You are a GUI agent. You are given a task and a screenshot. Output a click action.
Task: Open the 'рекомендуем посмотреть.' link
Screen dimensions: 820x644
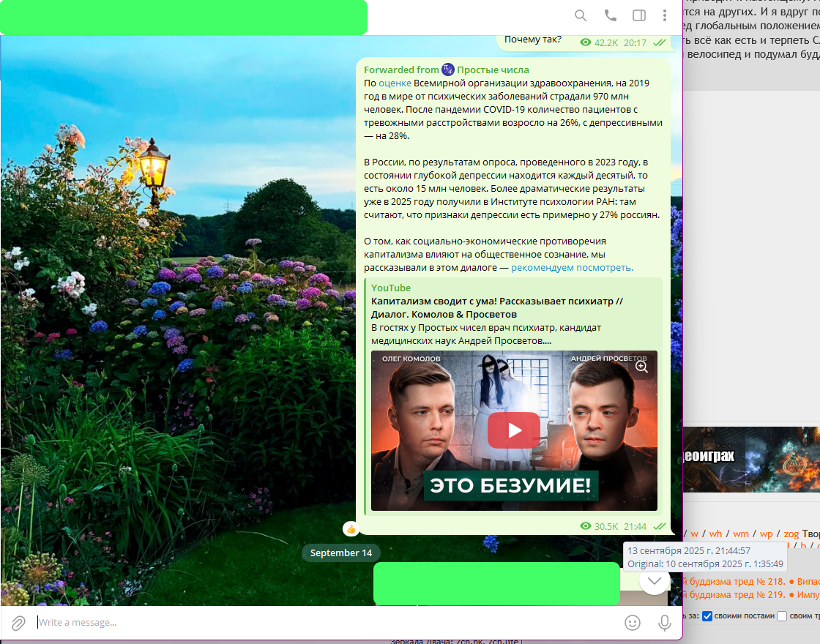click(572, 268)
